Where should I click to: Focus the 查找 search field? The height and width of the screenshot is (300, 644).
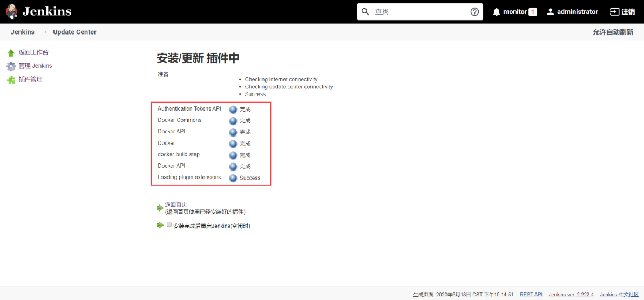(420, 11)
